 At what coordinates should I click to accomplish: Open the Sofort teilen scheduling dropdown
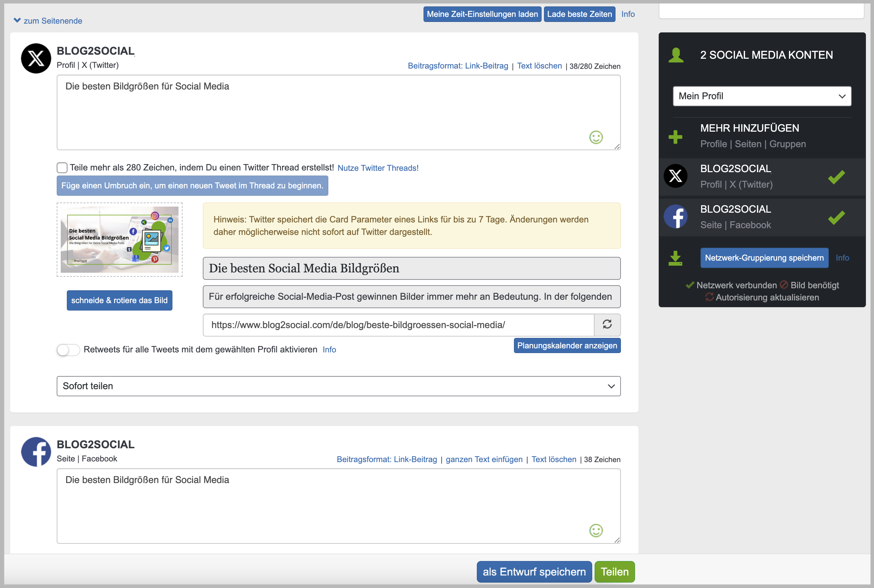[338, 386]
